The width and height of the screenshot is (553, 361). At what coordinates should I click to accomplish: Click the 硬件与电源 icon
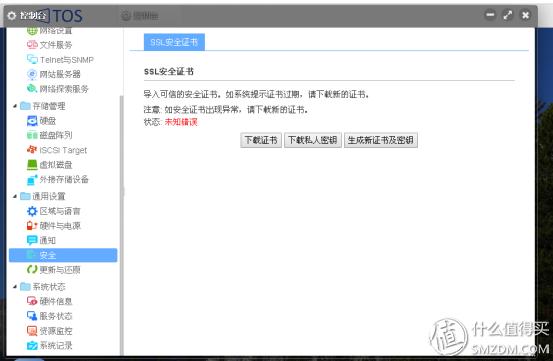tap(32, 226)
